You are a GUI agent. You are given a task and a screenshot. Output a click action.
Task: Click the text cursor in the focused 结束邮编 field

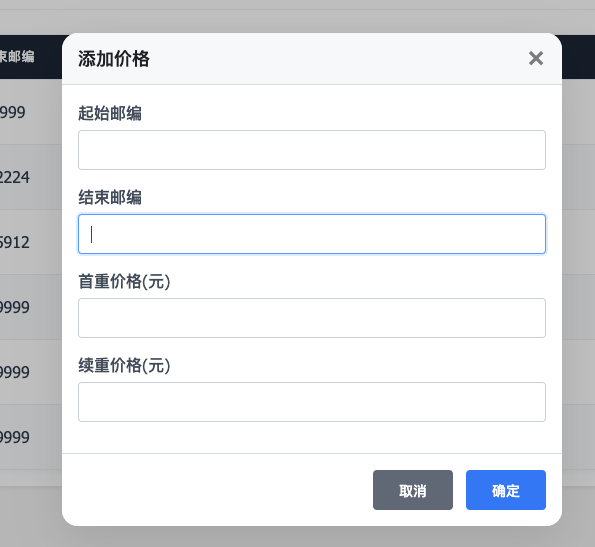click(91, 234)
